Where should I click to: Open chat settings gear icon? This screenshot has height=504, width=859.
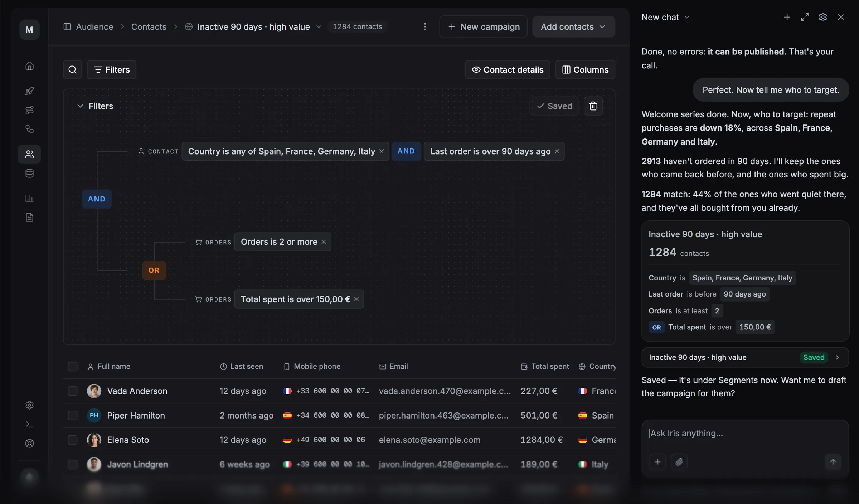(x=823, y=17)
